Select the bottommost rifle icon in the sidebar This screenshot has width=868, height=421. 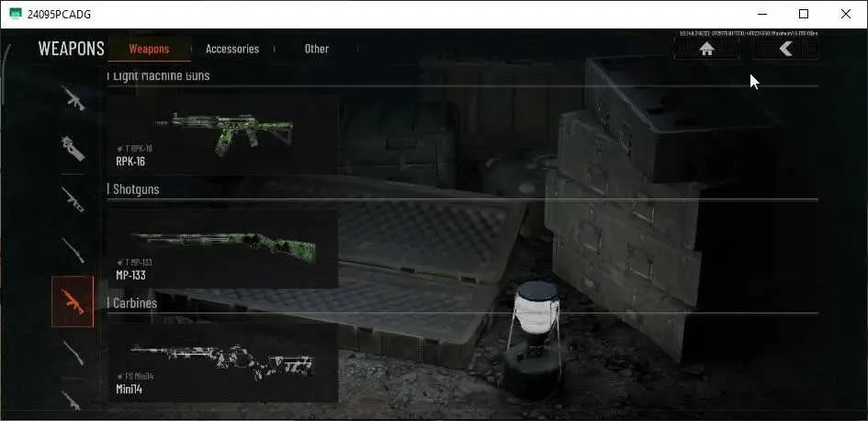[72, 400]
